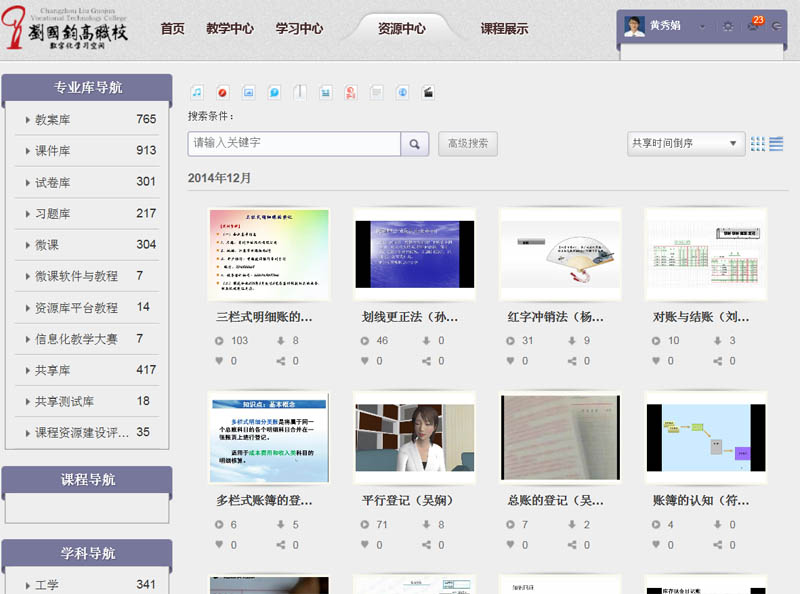The width and height of the screenshot is (800, 594).
Task: Expand the 工学 subject tree arrow
Action: click(x=28, y=585)
